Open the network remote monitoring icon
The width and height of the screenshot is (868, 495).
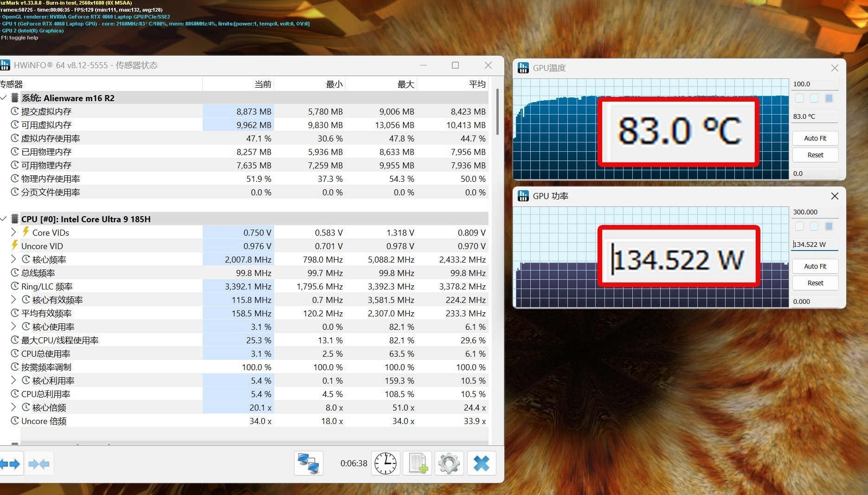(x=309, y=463)
